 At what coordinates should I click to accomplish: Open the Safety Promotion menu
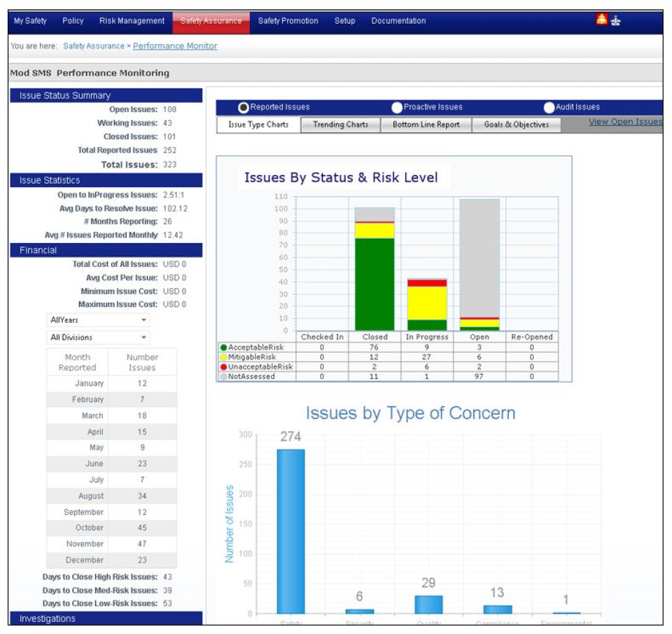[288, 20]
